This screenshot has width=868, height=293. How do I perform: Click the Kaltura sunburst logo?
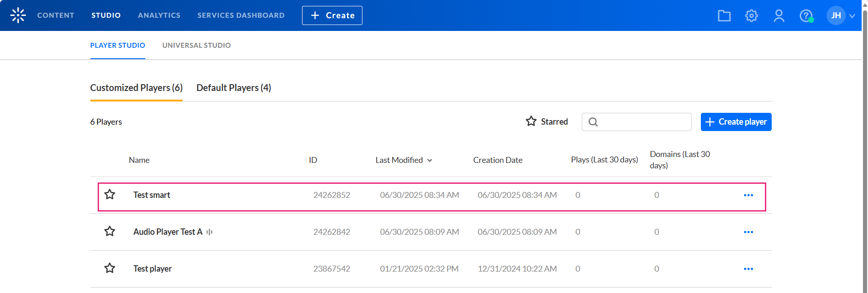[18, 15]
